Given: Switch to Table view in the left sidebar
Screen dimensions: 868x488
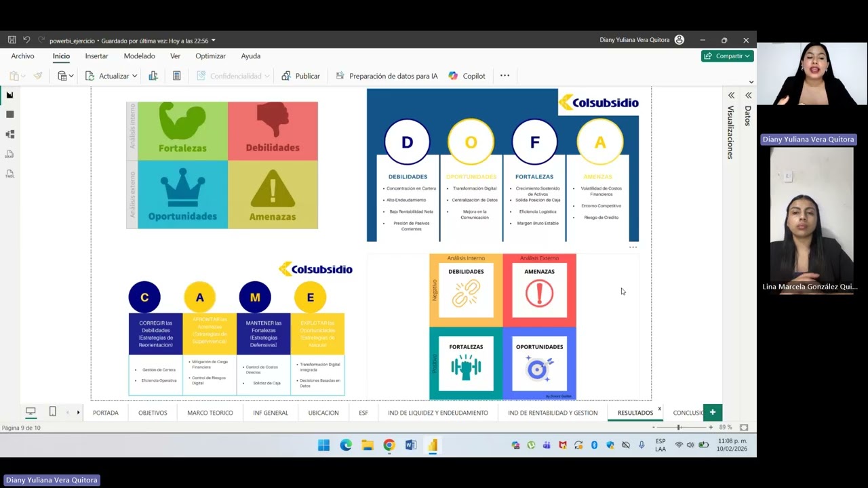Looking at the screenshot, I should point(9,115).
